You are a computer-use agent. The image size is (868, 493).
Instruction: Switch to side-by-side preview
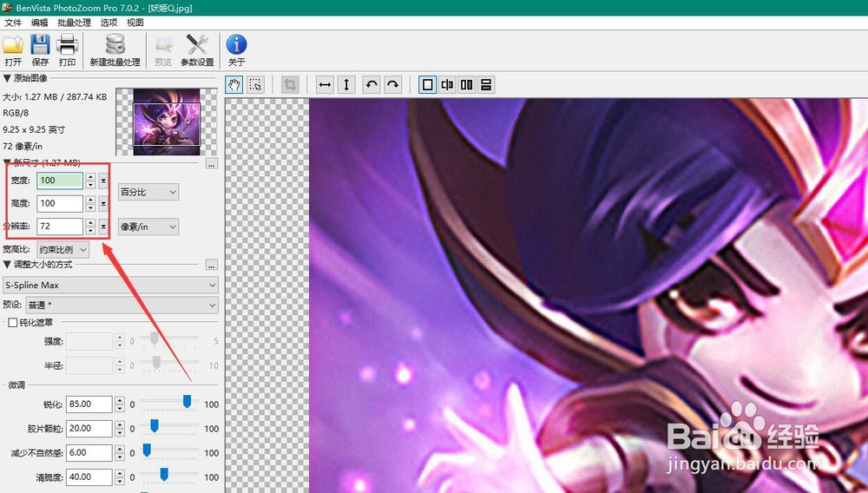pyautogui.click(x=467, y=85)
